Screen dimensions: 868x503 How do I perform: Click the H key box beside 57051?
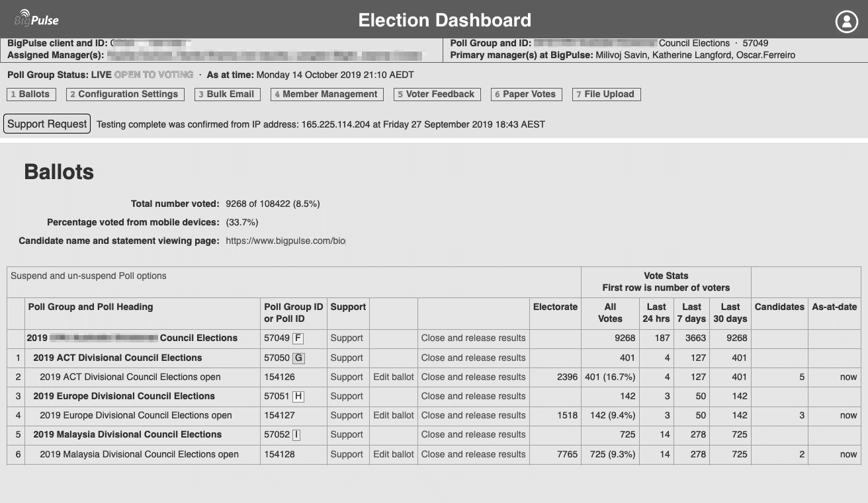point(298,397)
